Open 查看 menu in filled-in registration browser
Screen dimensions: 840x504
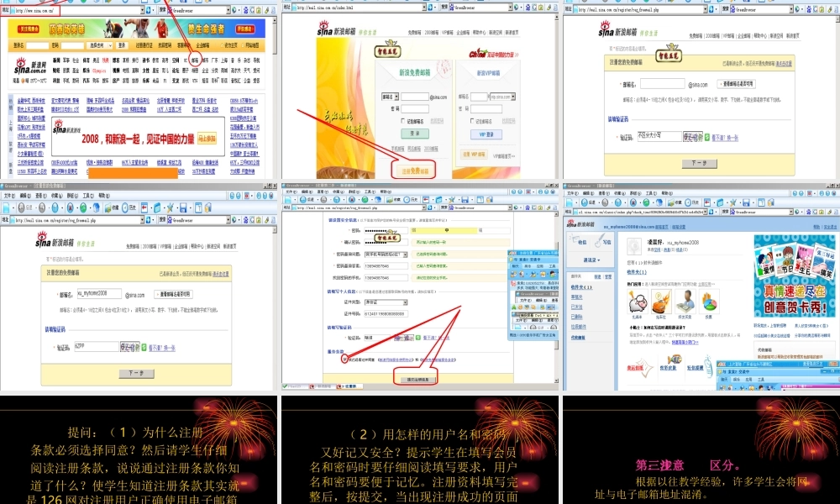coord(40,196)
